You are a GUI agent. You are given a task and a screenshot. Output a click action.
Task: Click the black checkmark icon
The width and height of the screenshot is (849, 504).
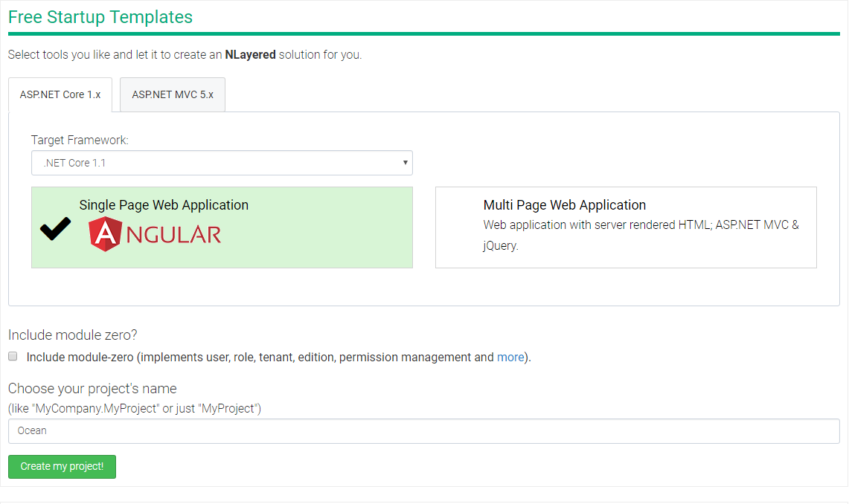tap(55, 229)
